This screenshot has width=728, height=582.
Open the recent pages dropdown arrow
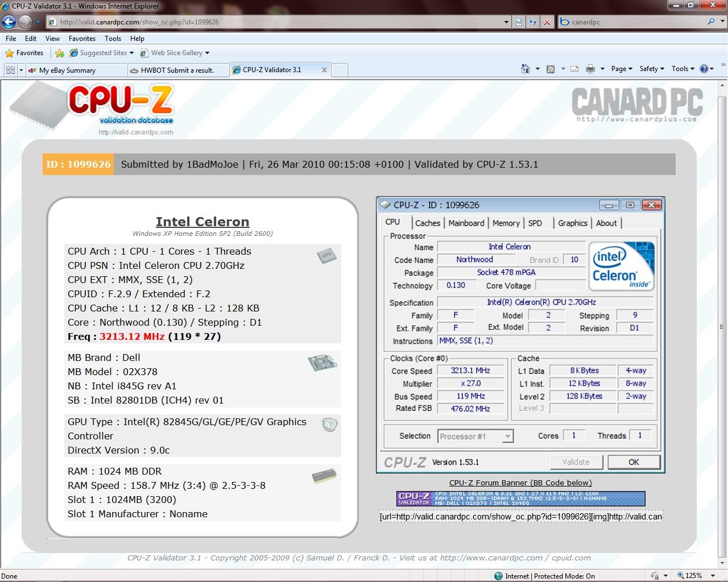point(38,22)
